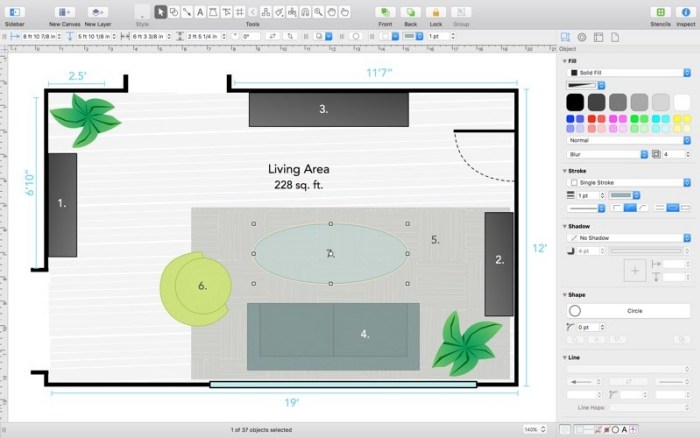Pick the white fill swatch
Viewport: 700px width, 438px height.
[x=682, y=102]
